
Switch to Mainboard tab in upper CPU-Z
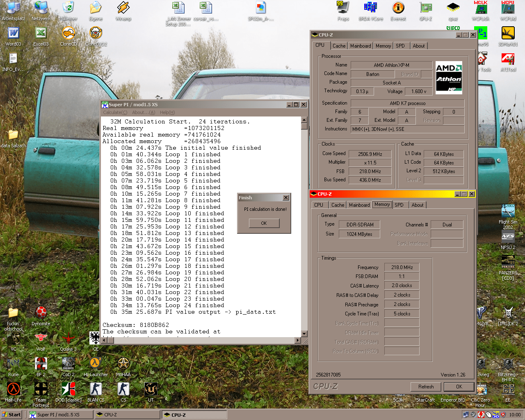(361, 46)
